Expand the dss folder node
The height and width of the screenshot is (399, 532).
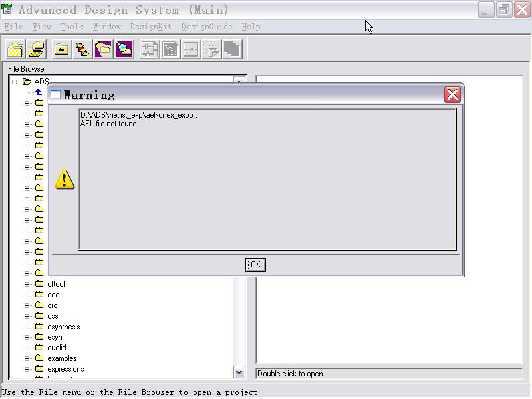[x=27, y=316]
